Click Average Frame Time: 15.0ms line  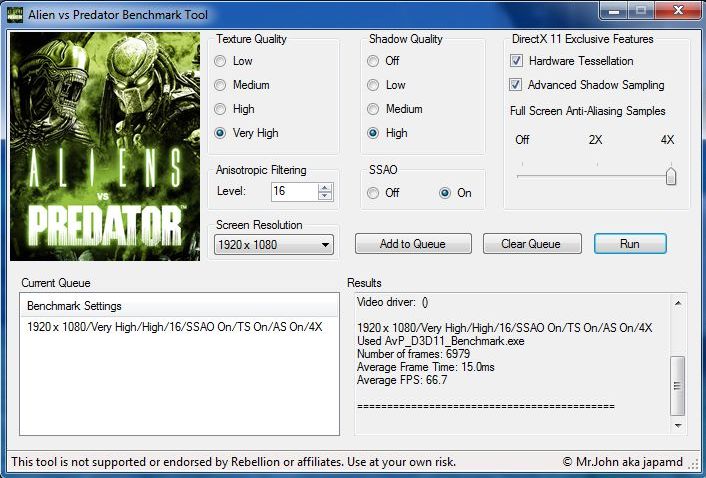(x=425, y=367)
